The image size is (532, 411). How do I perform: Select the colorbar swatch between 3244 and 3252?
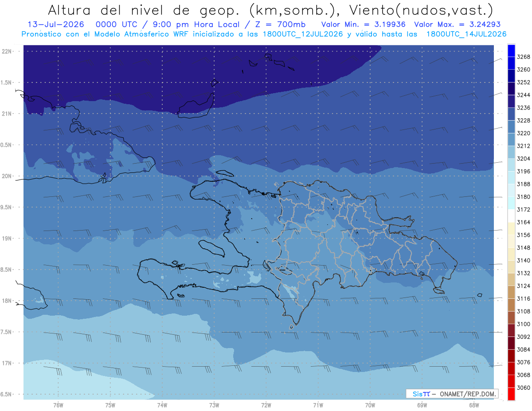[x=511, y=89]
